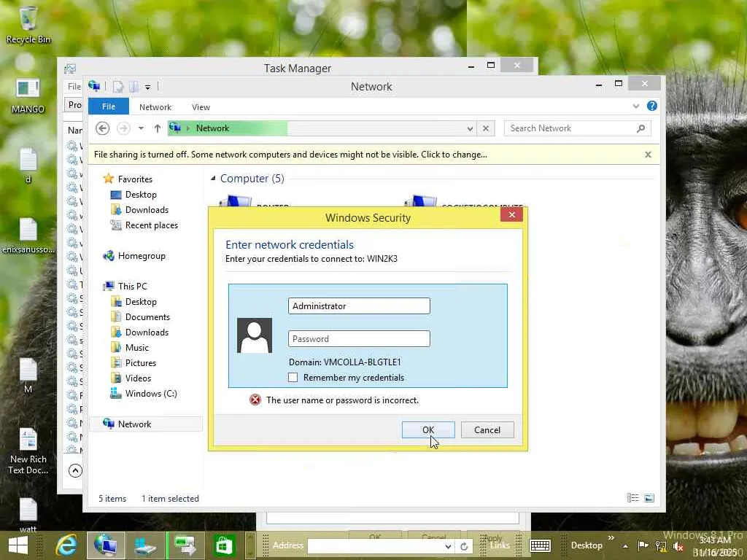Stop loading in the address bar

click(485, 128)
